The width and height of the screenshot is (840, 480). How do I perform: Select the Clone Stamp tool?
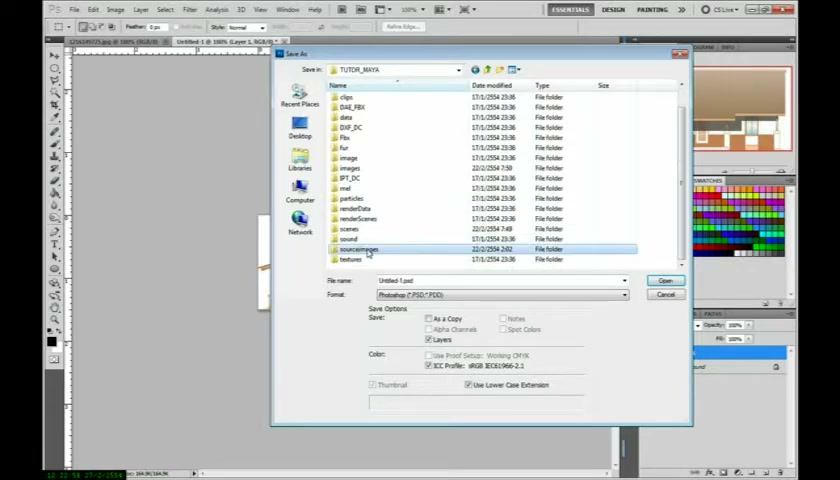pos(55,156)
